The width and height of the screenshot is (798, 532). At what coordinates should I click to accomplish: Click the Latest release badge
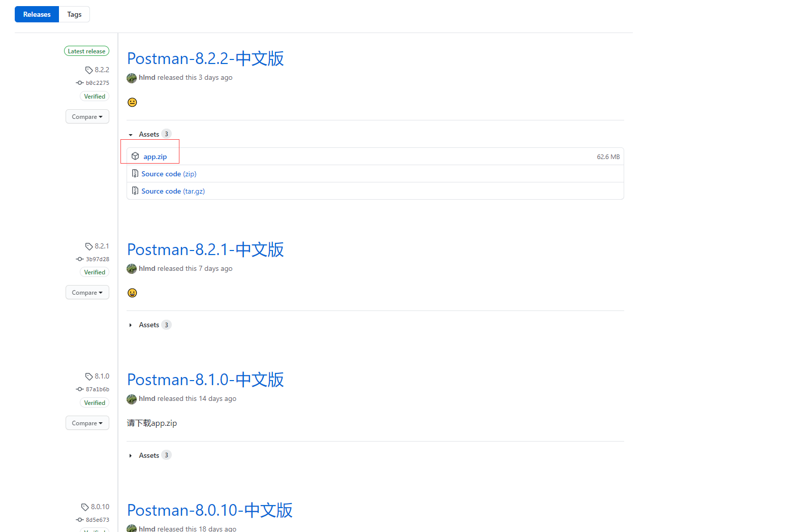(x=86, y=51)
